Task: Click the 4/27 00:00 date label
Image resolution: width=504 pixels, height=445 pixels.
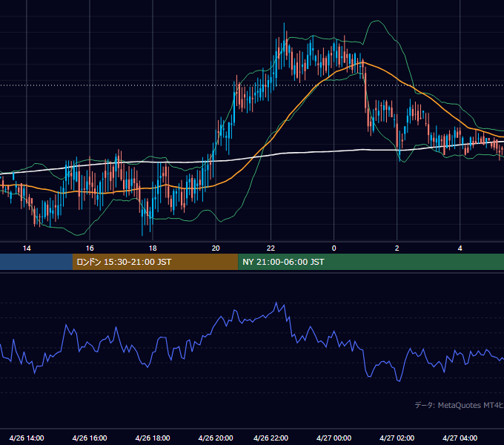Action: pos(334,438)
